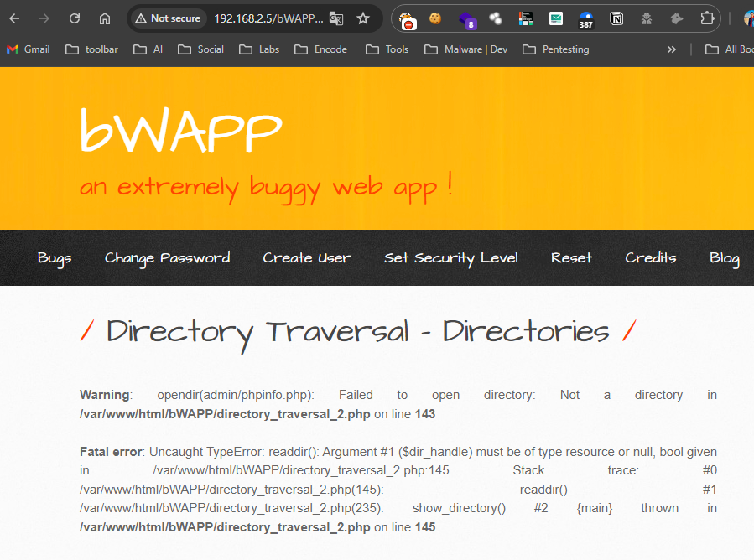754x560 pixels.
Task: Click the bold 'Warning' label
Action: pos(104,395)
